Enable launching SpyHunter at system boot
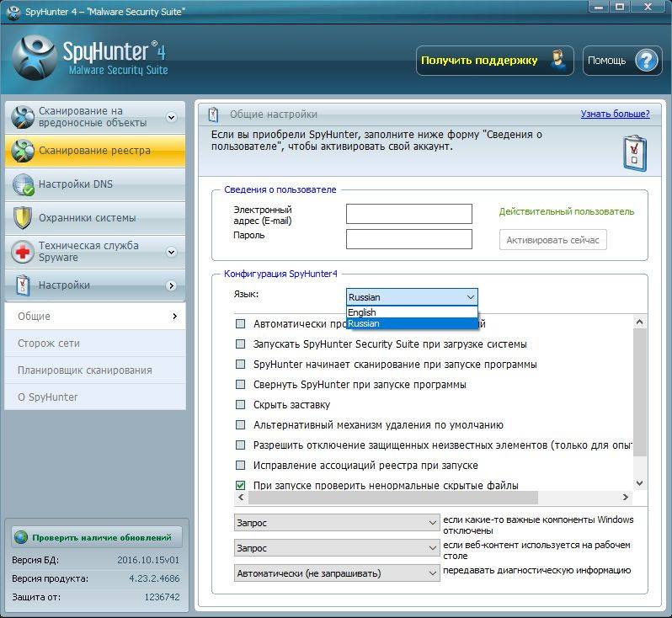 coord(241,344)
